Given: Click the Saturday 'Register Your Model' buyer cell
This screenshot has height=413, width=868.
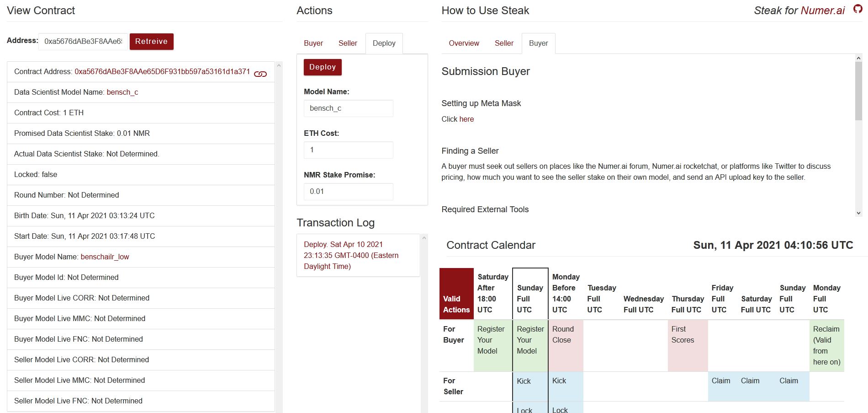Looking at the screenshot, I should tap(493, 345).
